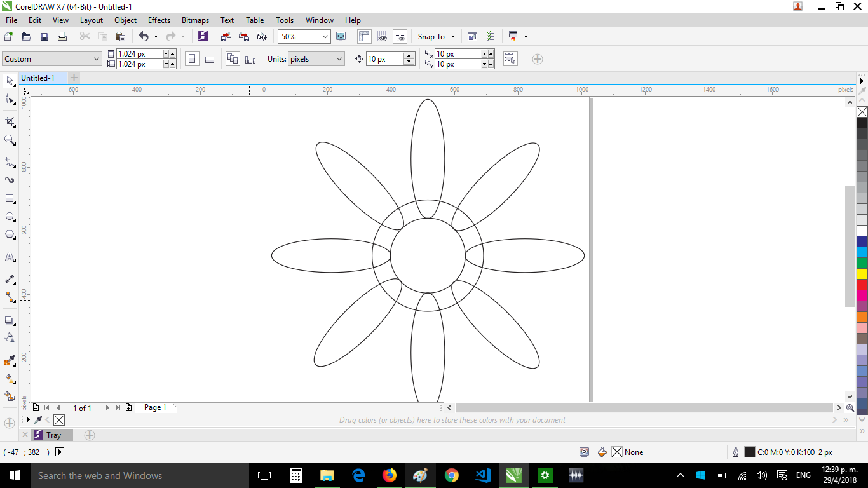
Task: Click the Export icon
Action: point(243,37)
